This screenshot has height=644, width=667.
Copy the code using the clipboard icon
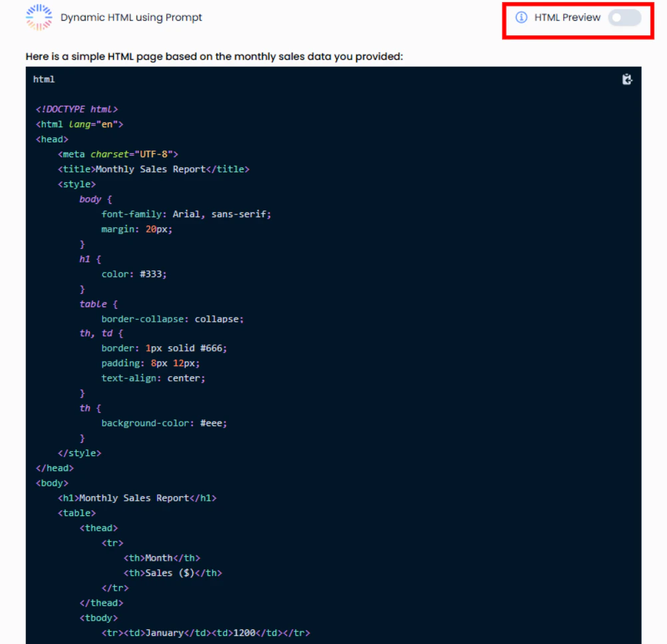pyautogui.click(x=626, y=79)
